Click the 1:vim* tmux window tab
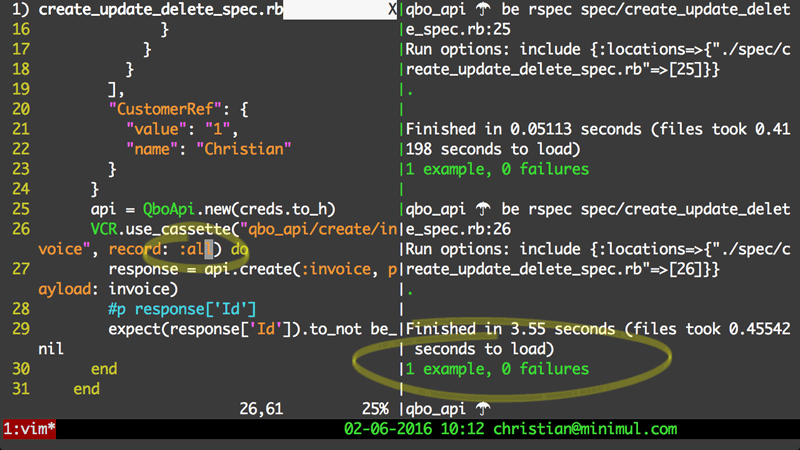 (x=29, y=429)
